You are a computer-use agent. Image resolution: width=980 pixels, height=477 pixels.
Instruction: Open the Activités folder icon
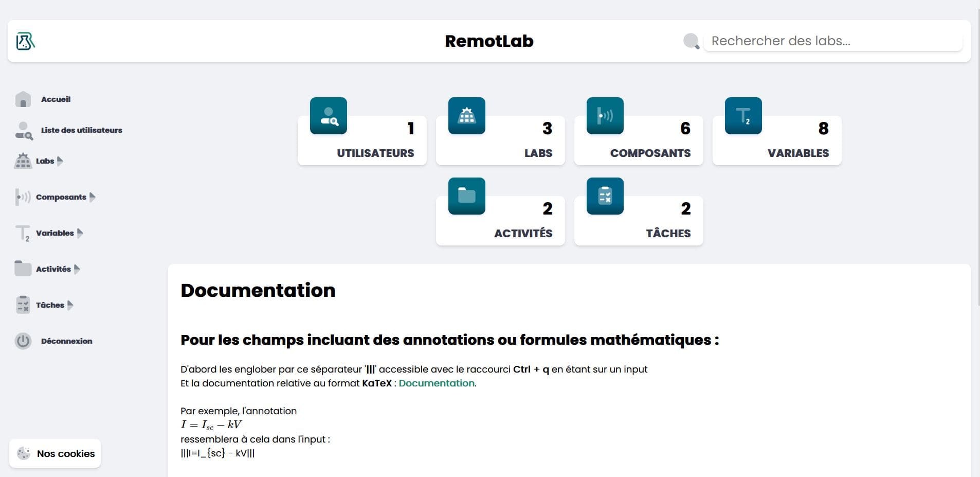467,196
